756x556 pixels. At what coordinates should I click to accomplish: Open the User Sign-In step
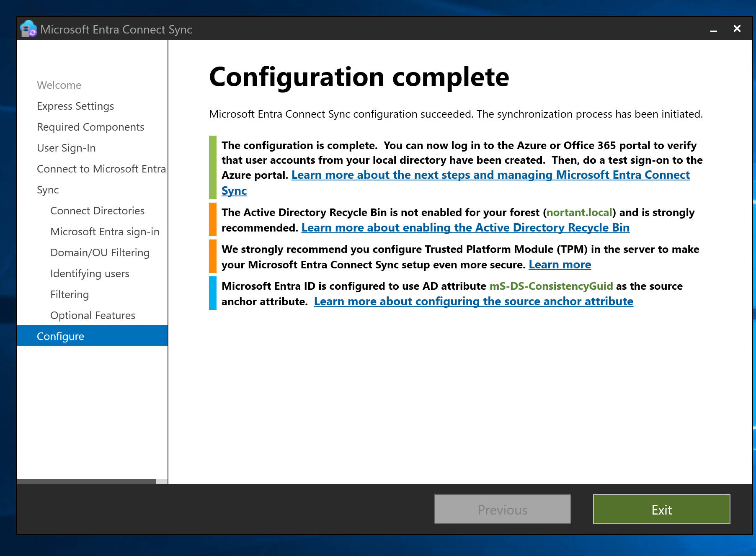(66, 148)
